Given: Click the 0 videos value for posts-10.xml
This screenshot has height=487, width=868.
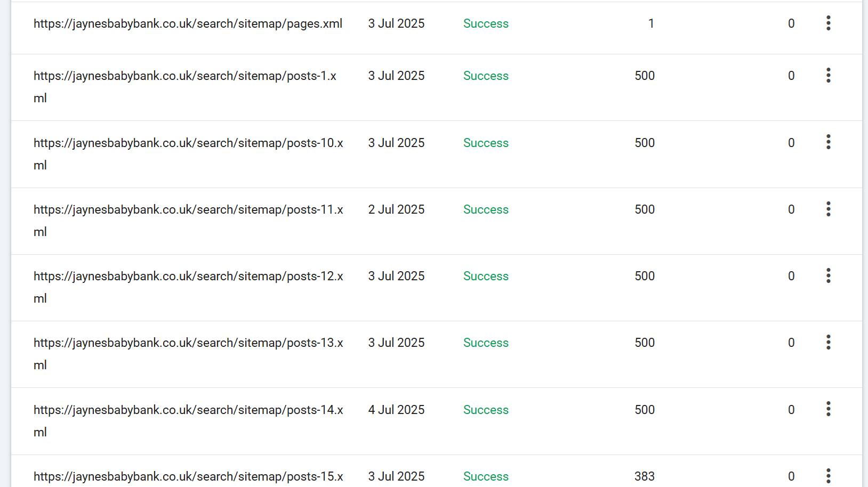Looking at the screenshot, I should tap(791, 143).
